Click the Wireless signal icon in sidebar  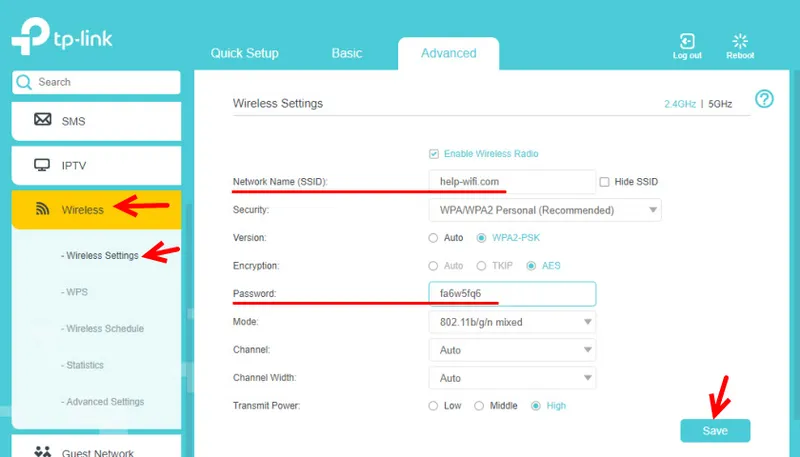[x=42, y=209]
